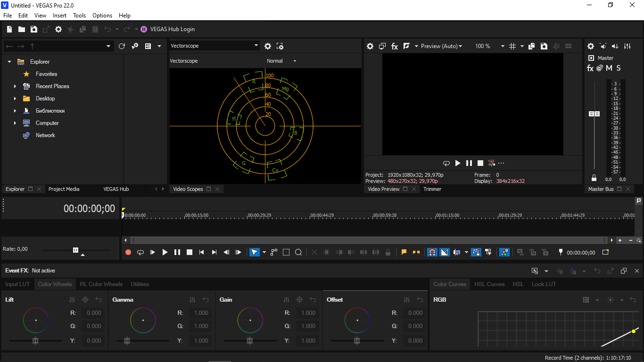Insert a marker using orange flag icon

[404, 252]
